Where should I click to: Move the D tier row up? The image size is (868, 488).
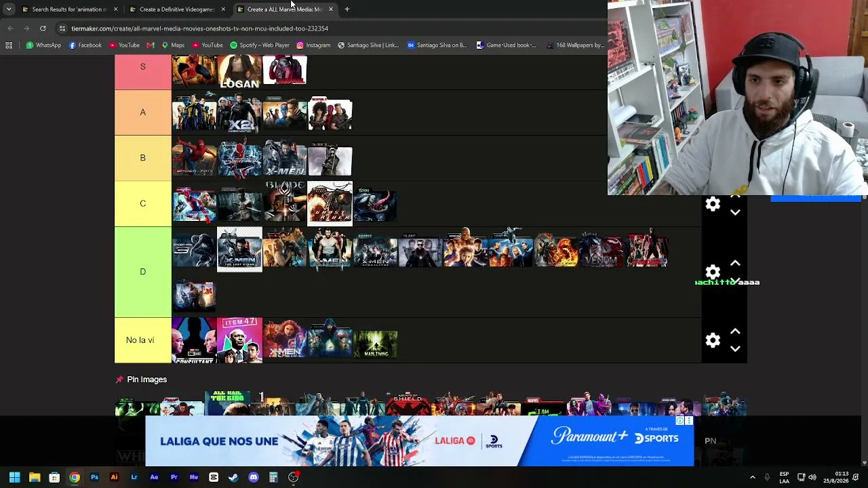[x=735, y=263]
